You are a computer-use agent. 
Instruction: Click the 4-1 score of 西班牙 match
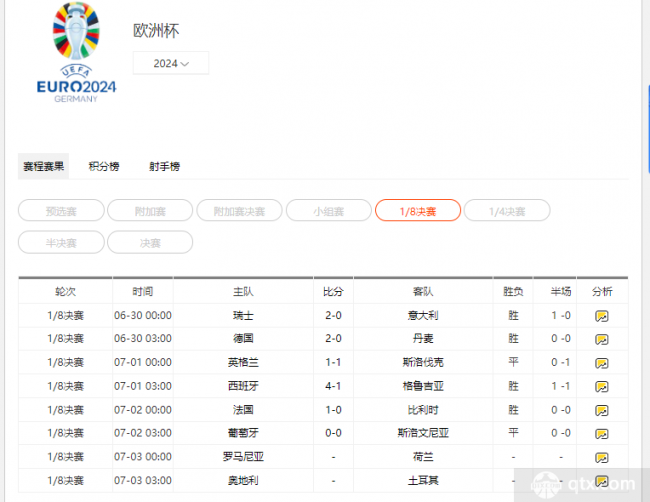(333, 386)
